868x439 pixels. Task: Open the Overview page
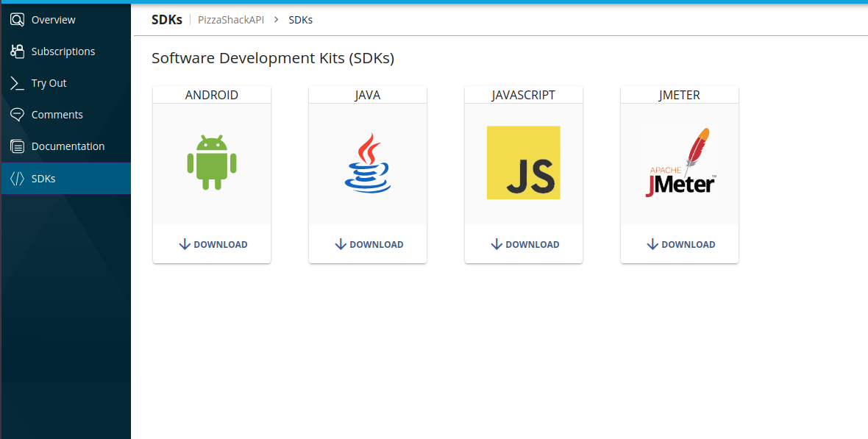coord(66,20)
